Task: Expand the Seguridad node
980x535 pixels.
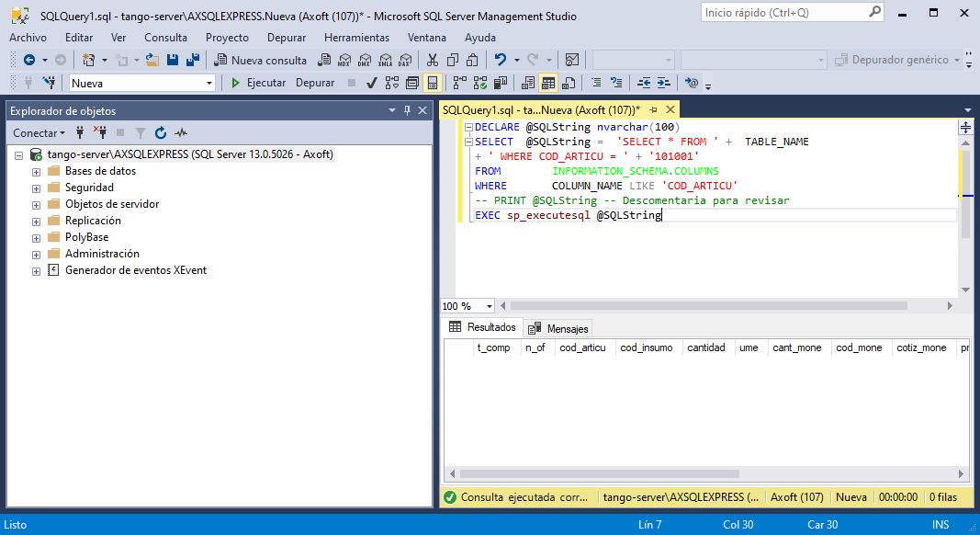Action: click(36, 188)
